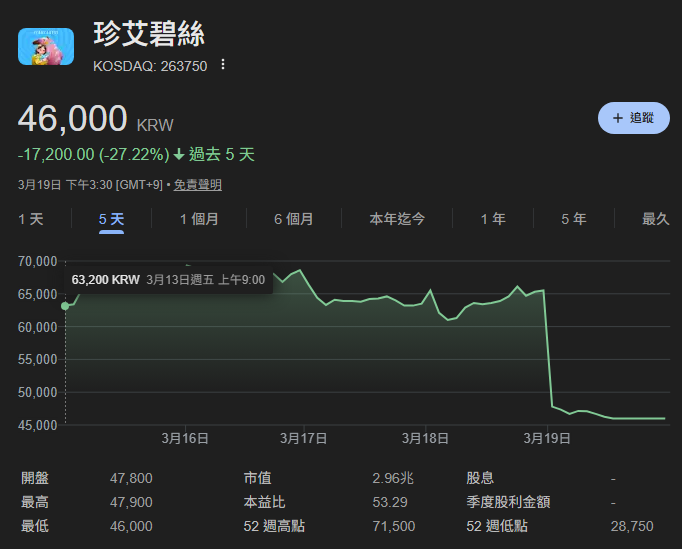
Task: Click the 市值 2.96兆 value
Action: (x=393, y=479)
